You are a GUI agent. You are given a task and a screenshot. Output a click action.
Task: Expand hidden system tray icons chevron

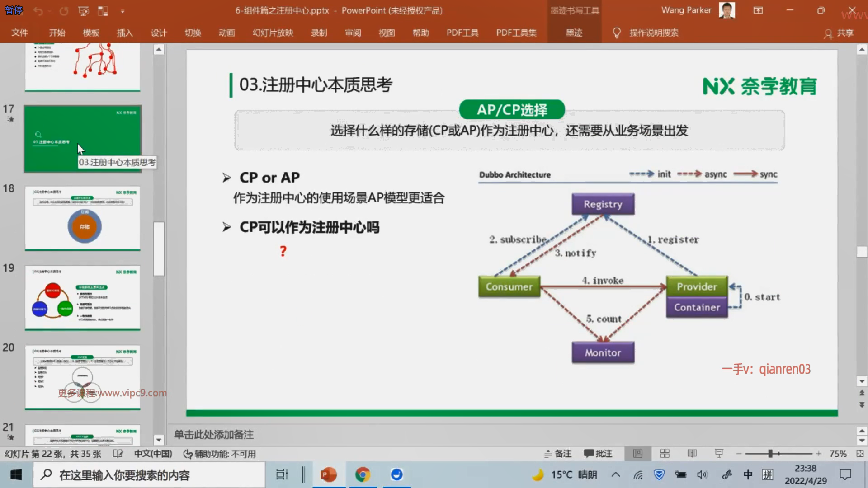[616, 474]
